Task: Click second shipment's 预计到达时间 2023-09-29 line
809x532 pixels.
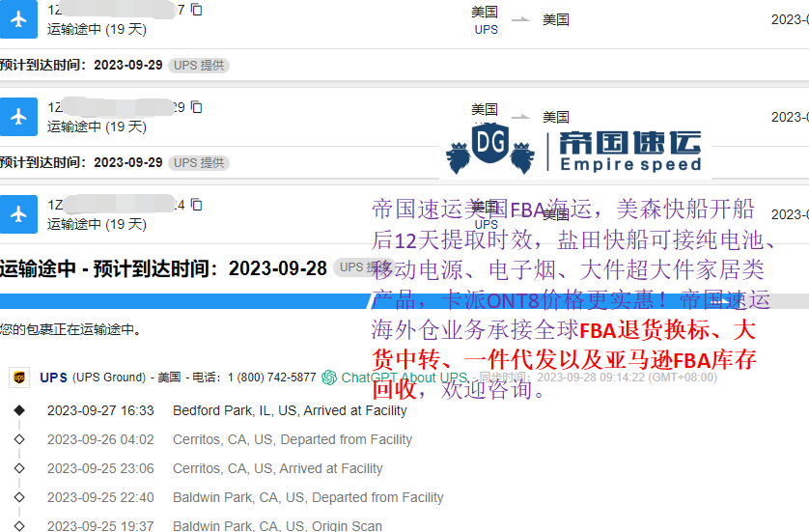Action: (81, 162)
